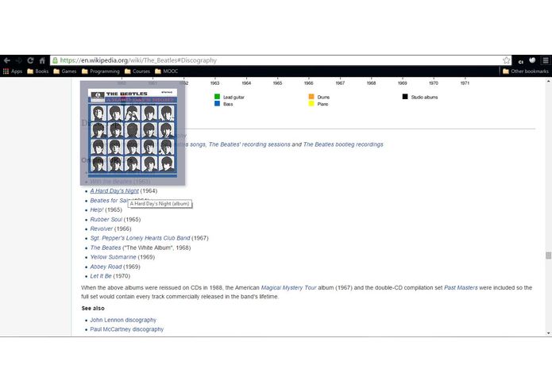This screenshot has width=552, height=392.
Task: Open the Abbey Road link
Action: tap(106, 267)
